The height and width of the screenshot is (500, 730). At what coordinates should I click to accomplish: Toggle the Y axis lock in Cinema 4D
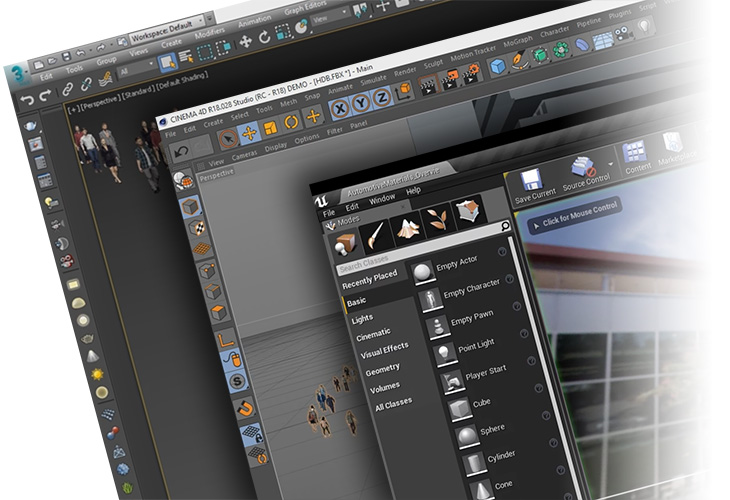[360, 104]
